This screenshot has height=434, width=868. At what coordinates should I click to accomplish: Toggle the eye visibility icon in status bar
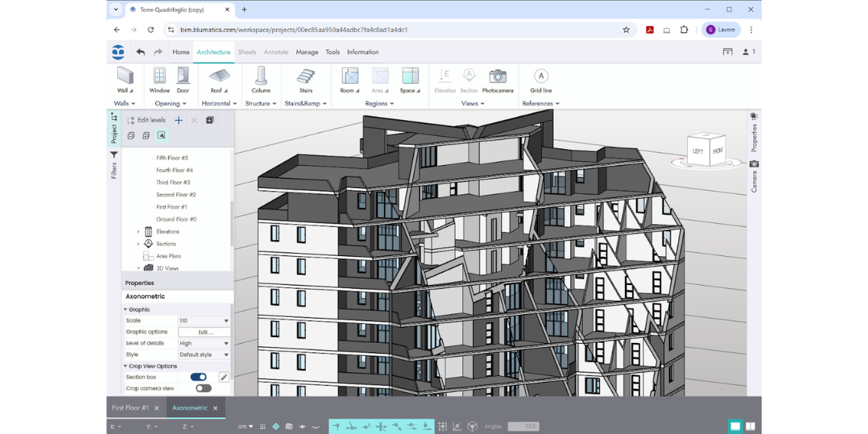(302, 427)
